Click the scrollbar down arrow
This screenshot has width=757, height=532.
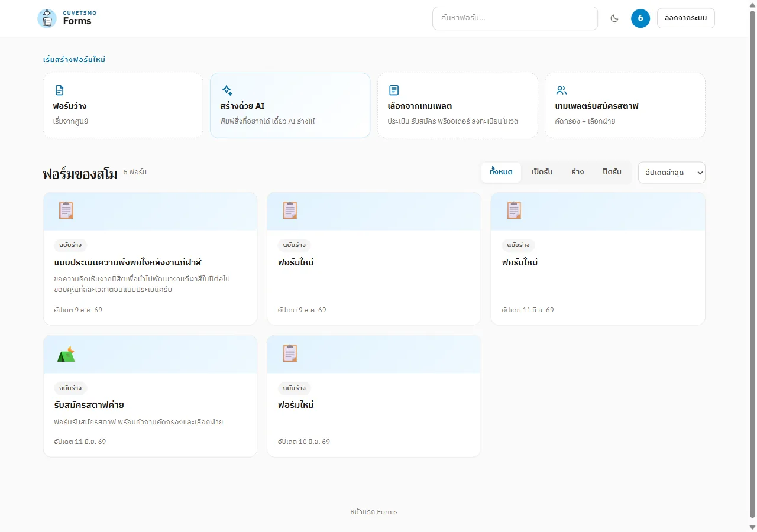click(x=752, y=527)
